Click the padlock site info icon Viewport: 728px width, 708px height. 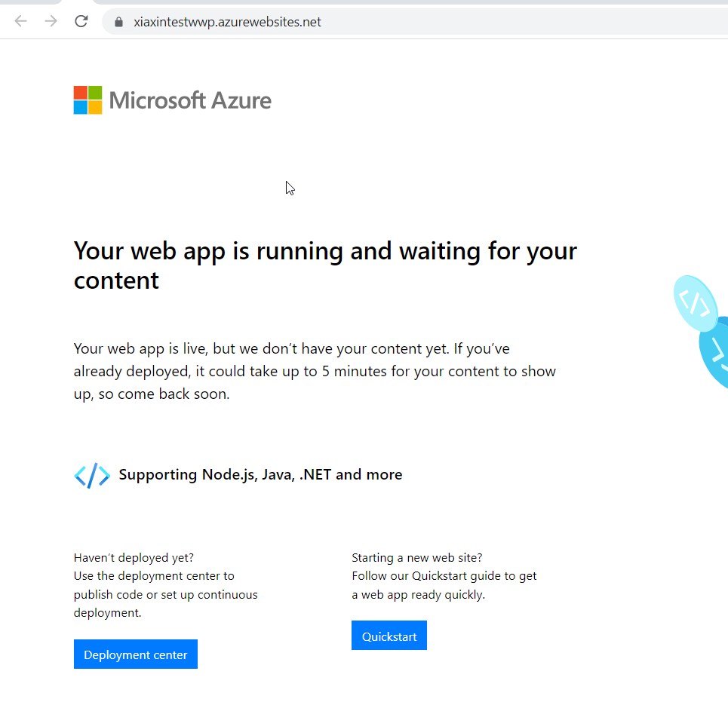pyautogui.click(x=119, y=22)
